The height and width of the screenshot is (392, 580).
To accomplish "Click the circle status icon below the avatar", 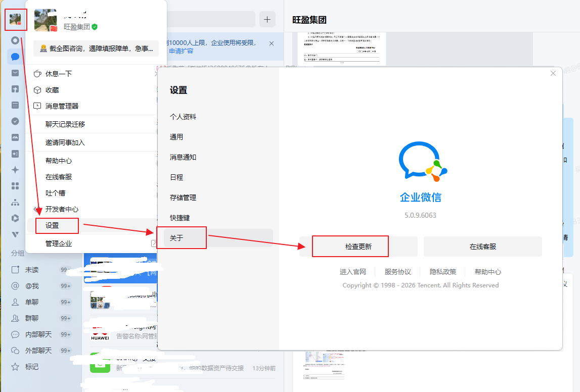I will coord(15,40).
